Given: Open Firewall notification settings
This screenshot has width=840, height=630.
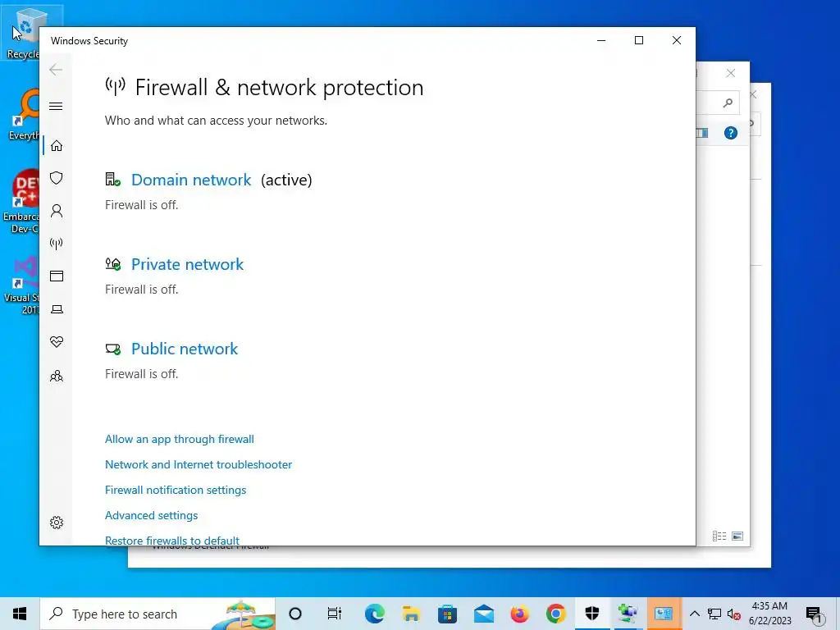Looking at the screenshot, I should tap(176, 491).
